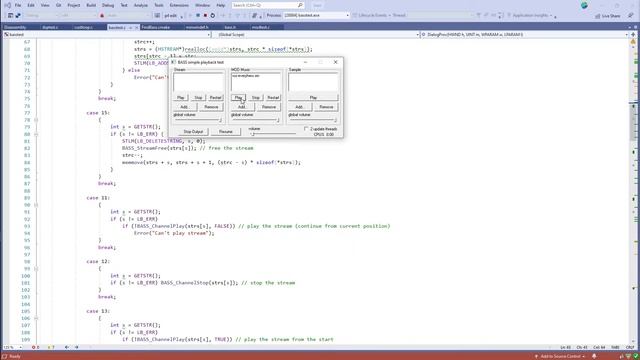Click the notifications bell in the status bar
Viewport: 640px width, 360px height.
(x=594, y=356)
